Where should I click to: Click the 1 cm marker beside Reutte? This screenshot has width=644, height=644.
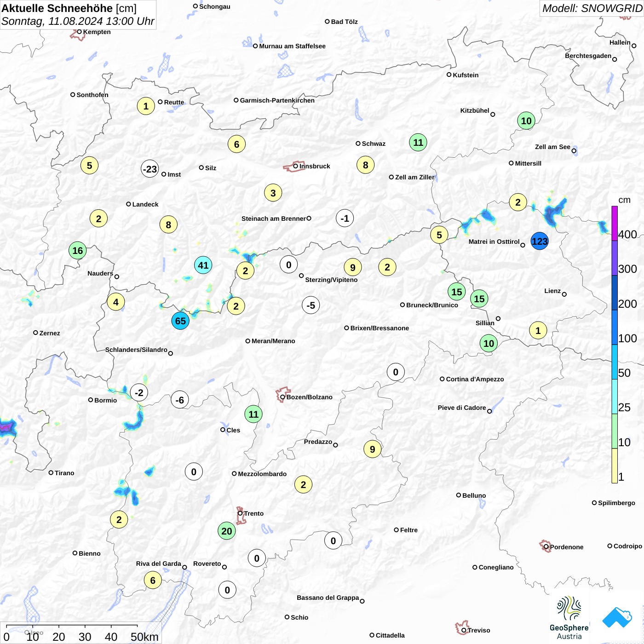(x=146, y=106)
